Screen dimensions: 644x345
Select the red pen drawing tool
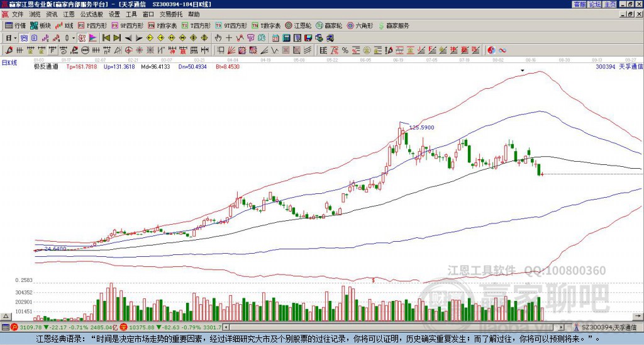[x=8, y=50]
